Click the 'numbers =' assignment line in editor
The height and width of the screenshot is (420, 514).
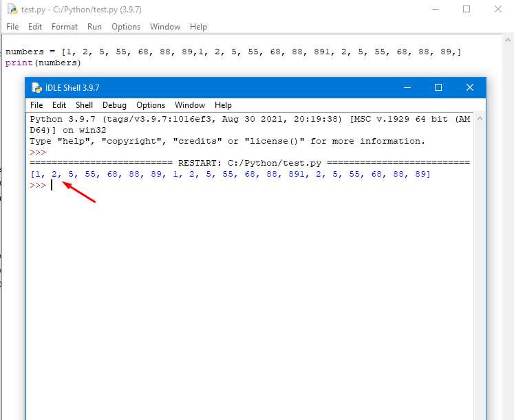233,52
